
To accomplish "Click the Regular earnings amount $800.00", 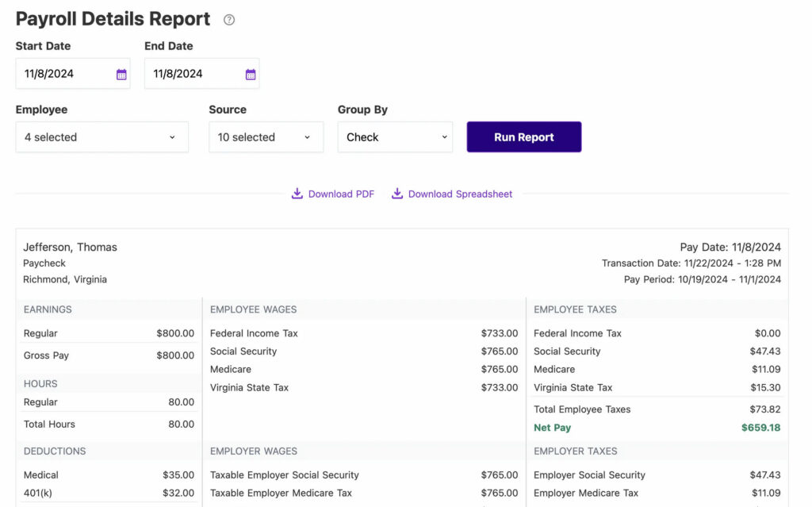I will [175, 333].
